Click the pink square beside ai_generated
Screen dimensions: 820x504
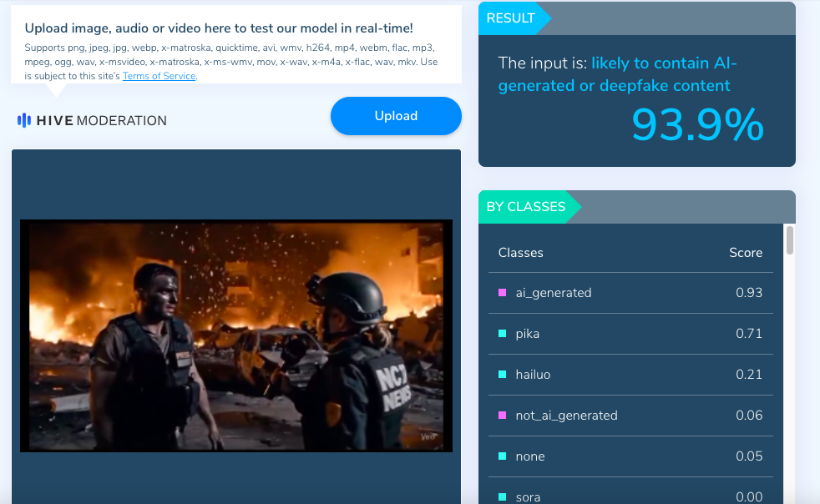tap(502, 293)
